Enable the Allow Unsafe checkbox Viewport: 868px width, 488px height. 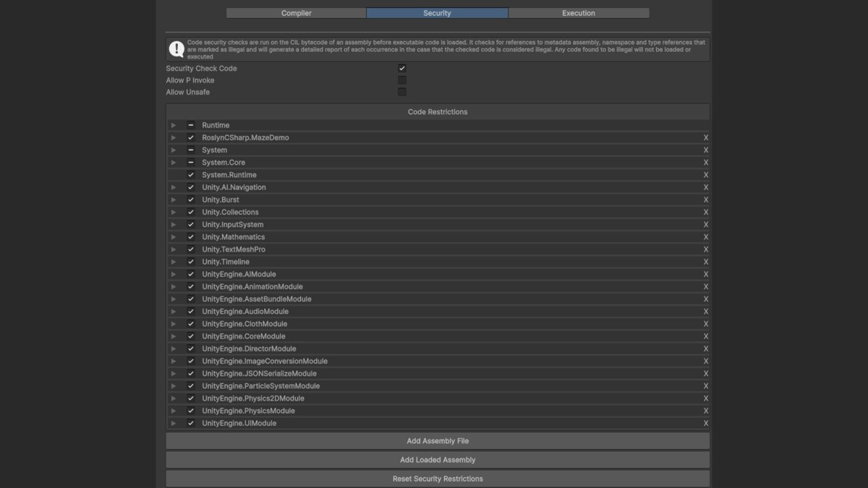[402, 92]
